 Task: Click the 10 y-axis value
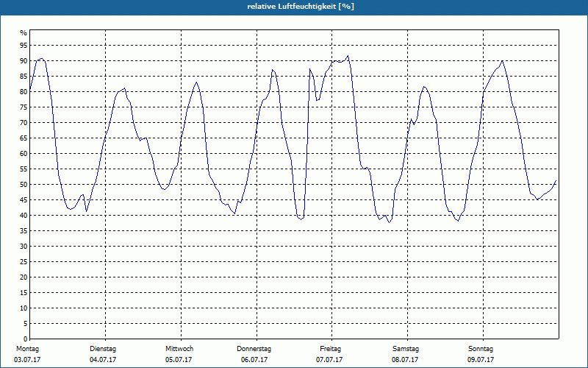24,308
